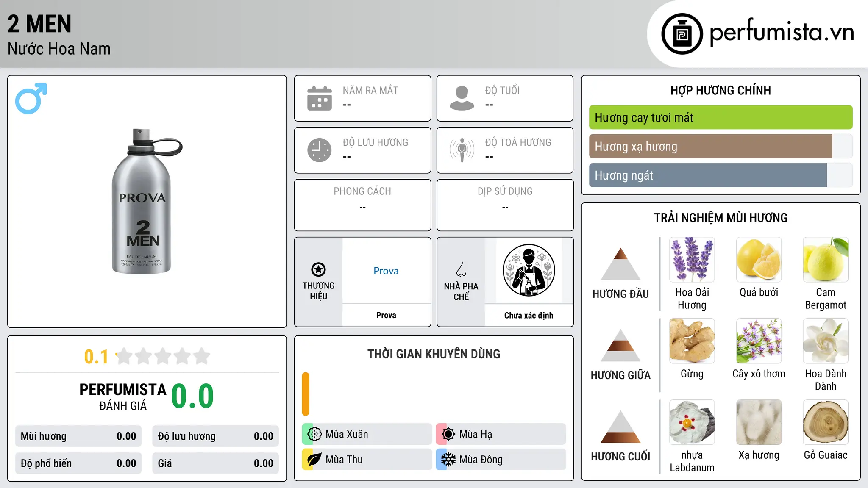Click the blue male gender symbol
The width and height of the screenshot is (868, 488).
(31, 98)
